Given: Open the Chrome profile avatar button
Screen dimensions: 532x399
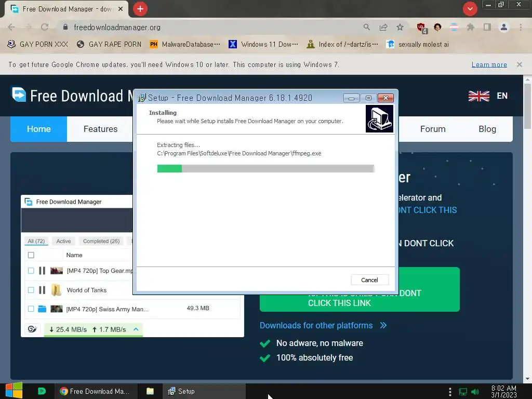Looking at the screenshot, I should tap(504, 27).
